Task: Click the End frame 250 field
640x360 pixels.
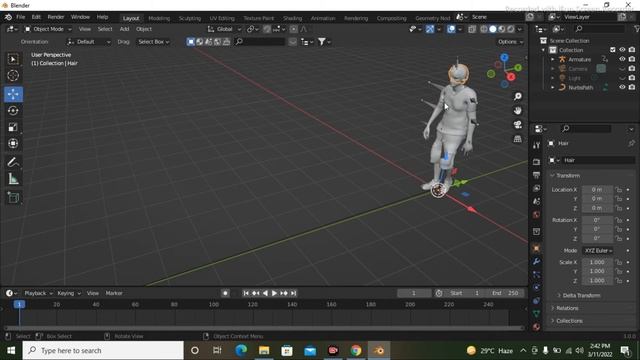Action: coord(506,293)
